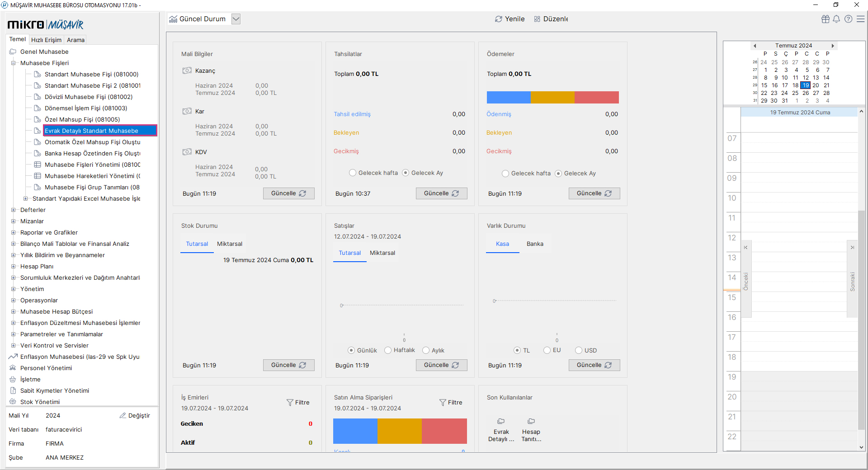868x470 pixels.
Task: Open the hamburger menu icon
Action: 861,19
